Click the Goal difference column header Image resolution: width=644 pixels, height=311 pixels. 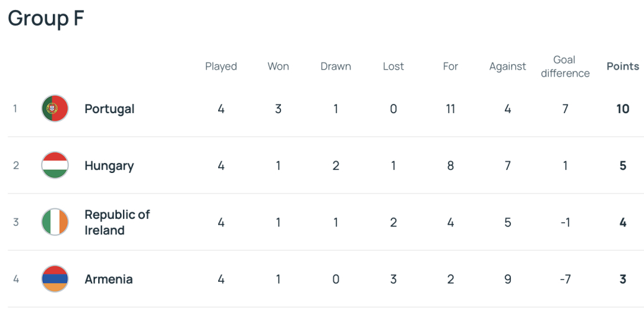(564, 67)
